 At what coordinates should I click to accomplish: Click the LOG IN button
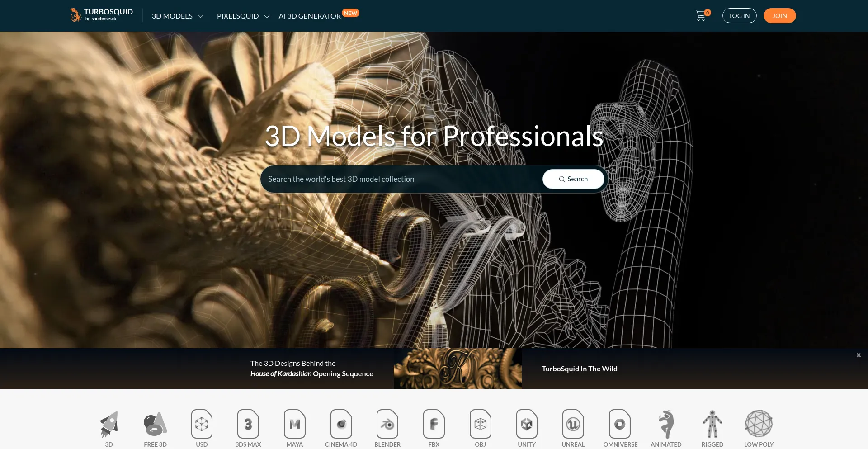point(739,16)
